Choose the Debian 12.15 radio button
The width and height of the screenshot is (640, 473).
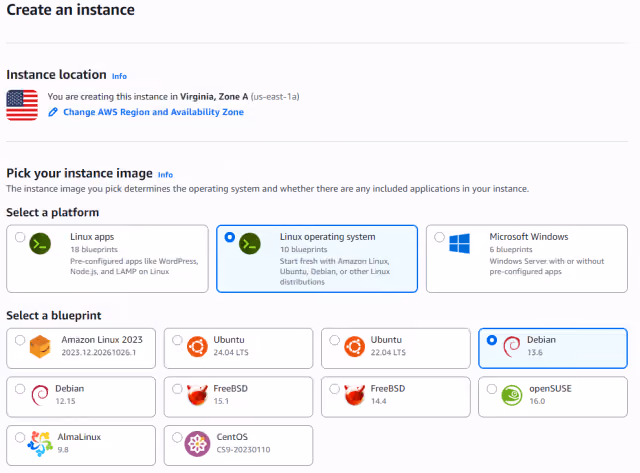pyautogui.click(x=20, y=389)
